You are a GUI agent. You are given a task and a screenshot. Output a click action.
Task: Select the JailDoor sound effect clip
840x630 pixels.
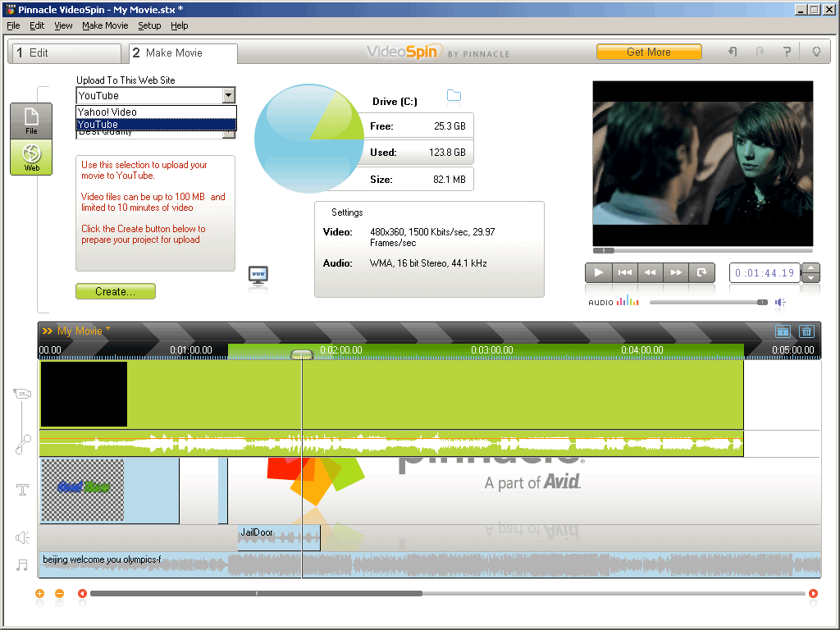(279, 538)
